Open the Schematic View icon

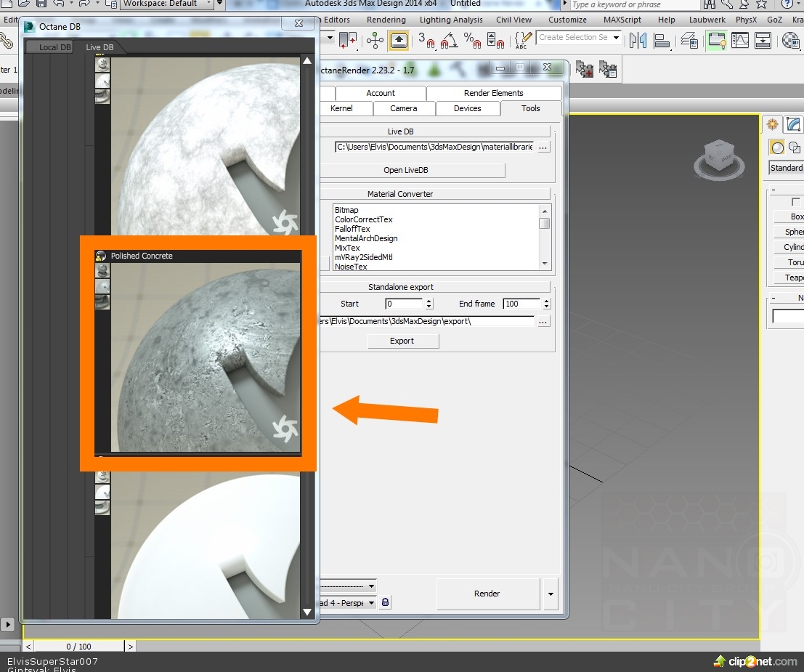click(763, 40)
